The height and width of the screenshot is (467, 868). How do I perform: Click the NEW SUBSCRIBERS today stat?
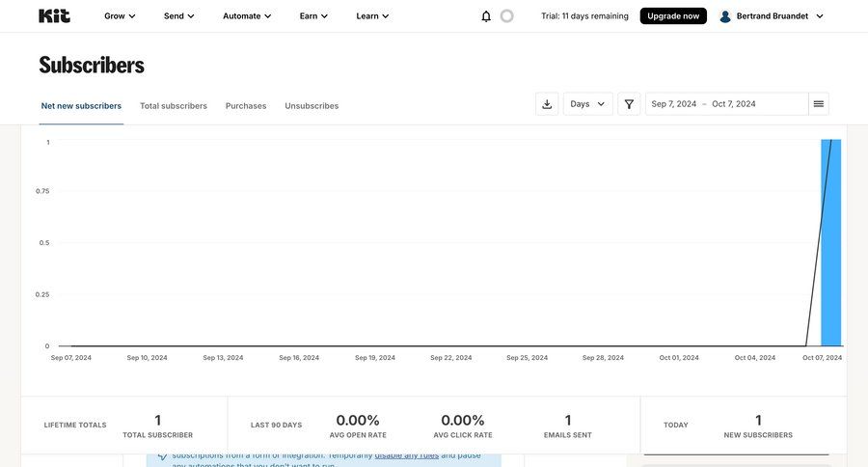coord(758,426)
